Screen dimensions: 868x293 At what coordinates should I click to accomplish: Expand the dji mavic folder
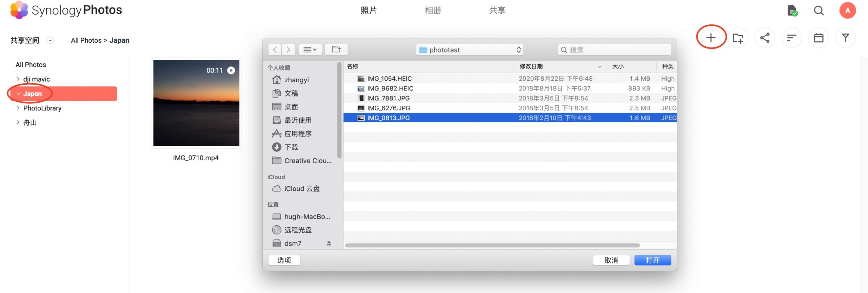pyautogui.click(x=18, y=79)
